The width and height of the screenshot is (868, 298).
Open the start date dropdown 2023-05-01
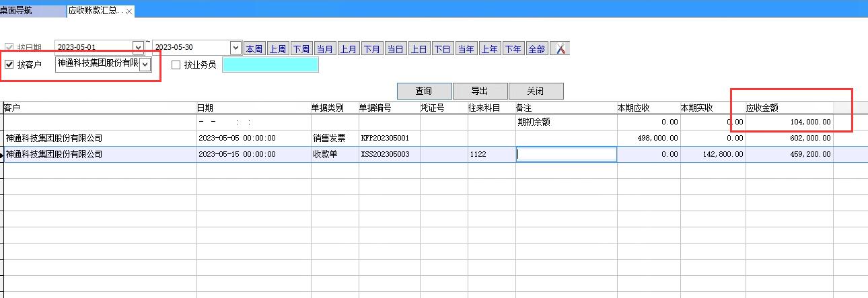[x=138, y=48]
